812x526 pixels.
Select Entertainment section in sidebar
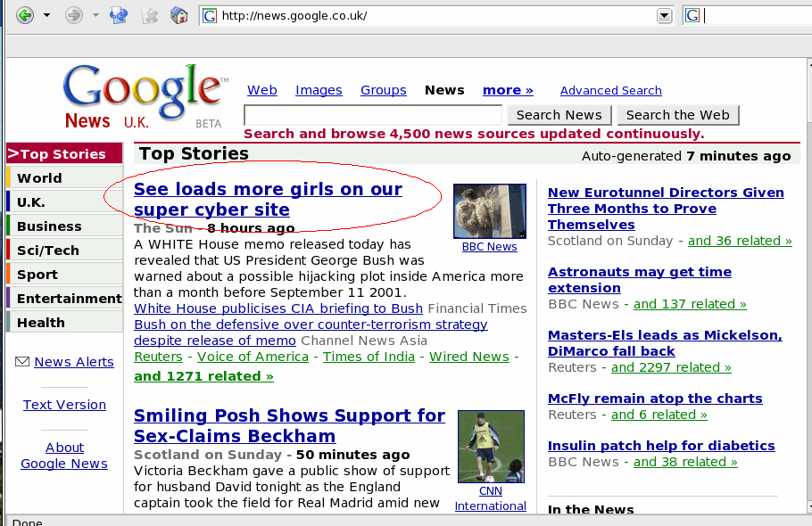coord(64,298)
